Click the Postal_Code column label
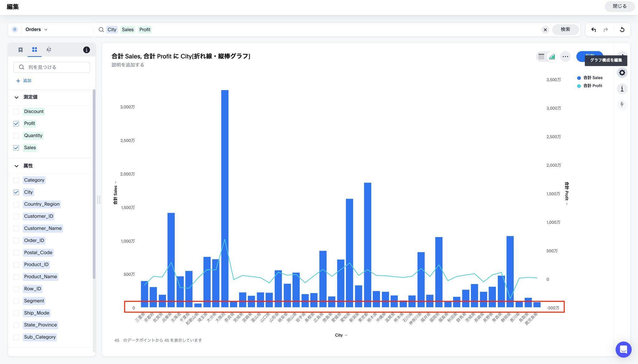Viewport: 638px width, 364px height. click(x=38, y=253)
